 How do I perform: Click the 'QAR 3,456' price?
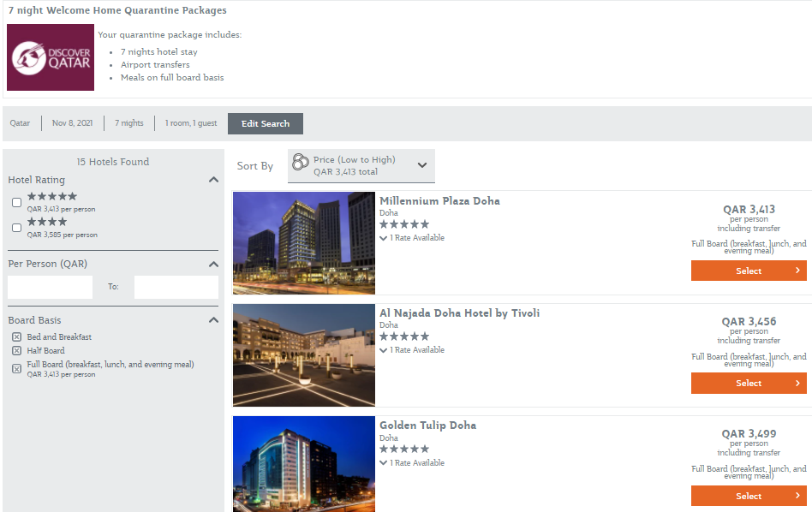point(749,321)
